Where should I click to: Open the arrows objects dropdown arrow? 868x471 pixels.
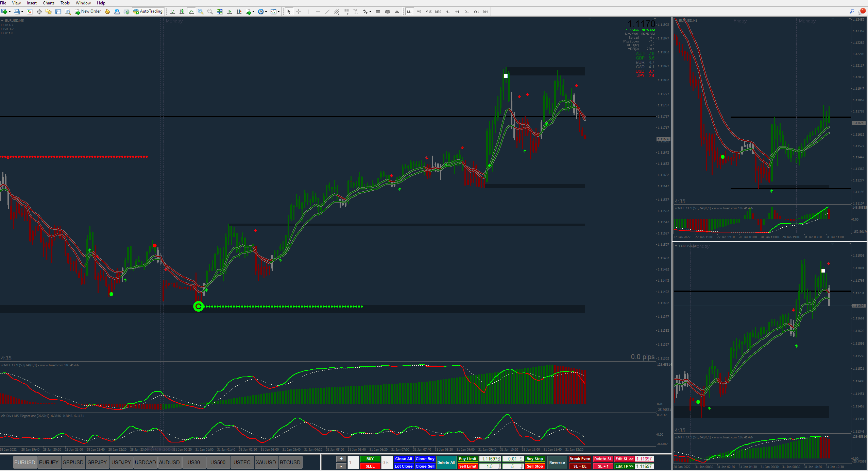point(370,12)
